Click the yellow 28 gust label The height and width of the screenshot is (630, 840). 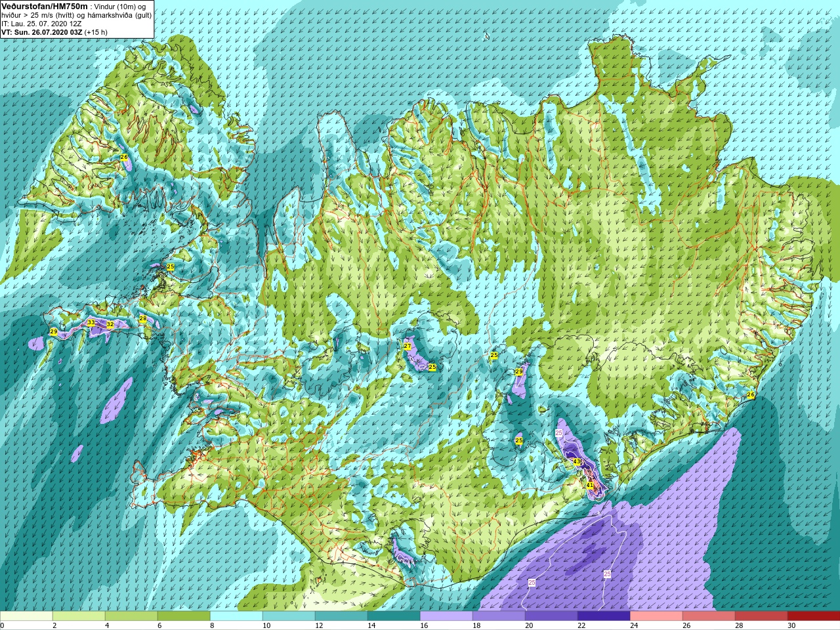pyautogui.click(x=143, y=319)
